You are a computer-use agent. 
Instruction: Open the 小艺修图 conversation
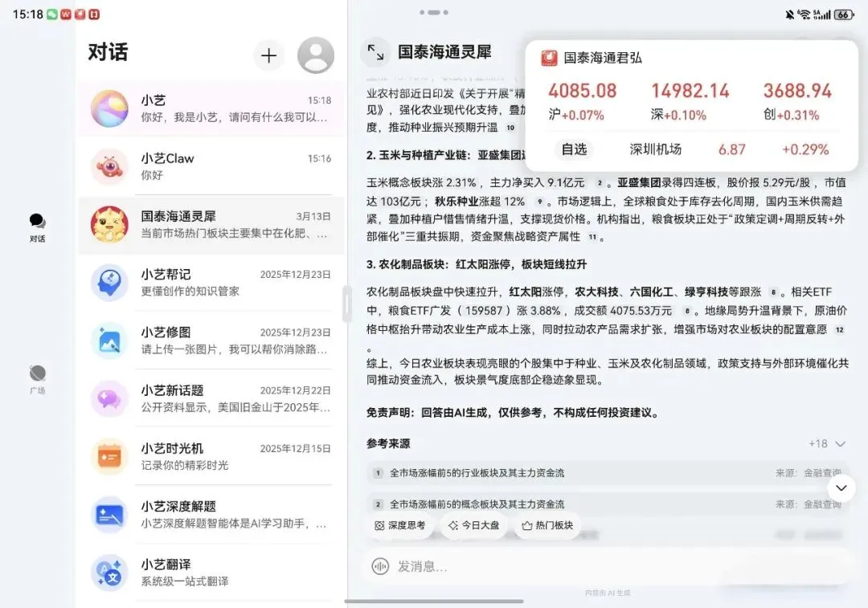(211, 341)
